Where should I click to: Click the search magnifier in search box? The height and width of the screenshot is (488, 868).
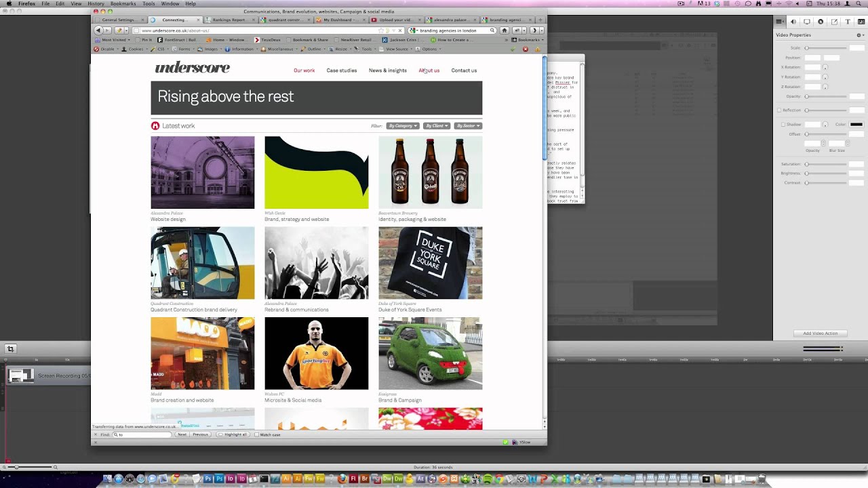[492, 30]
